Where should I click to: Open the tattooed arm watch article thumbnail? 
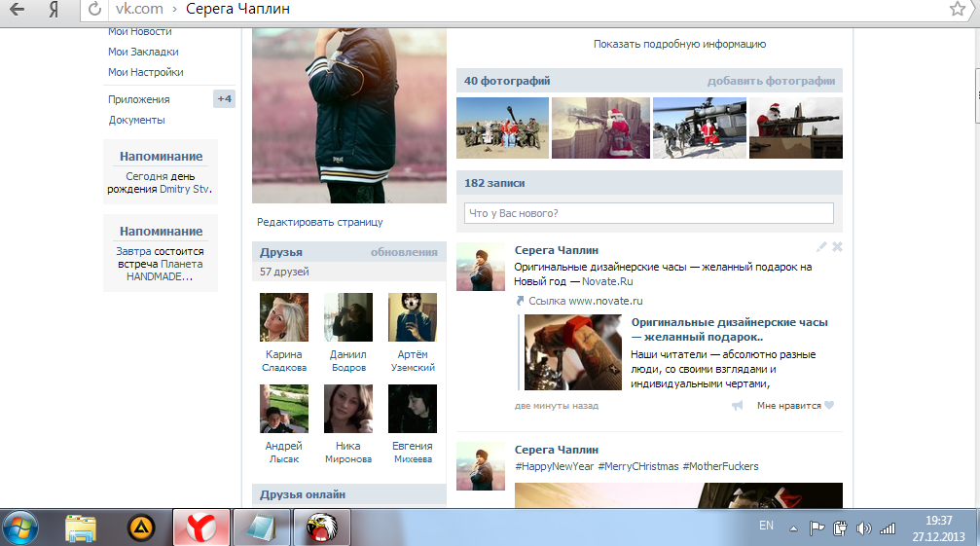573,352
